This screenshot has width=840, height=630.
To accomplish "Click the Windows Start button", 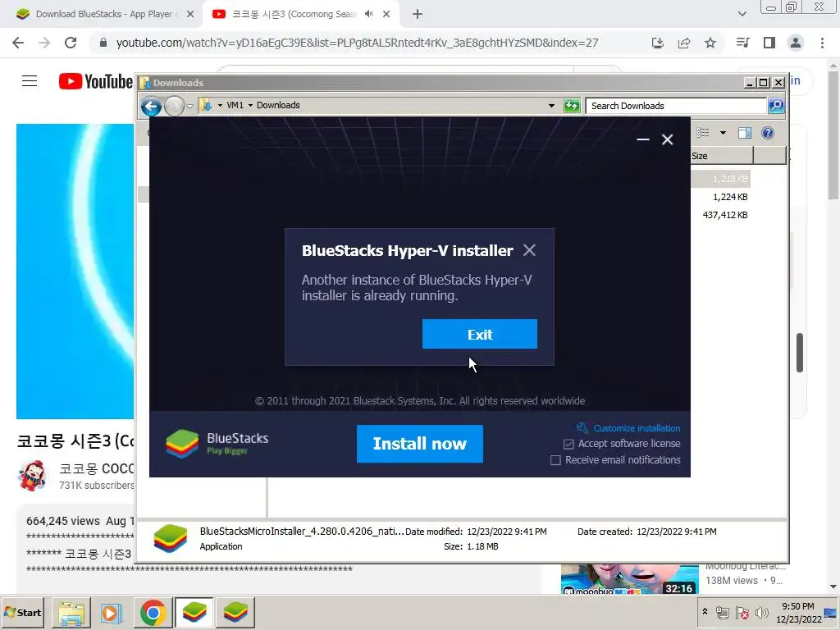I will [22, 612].
